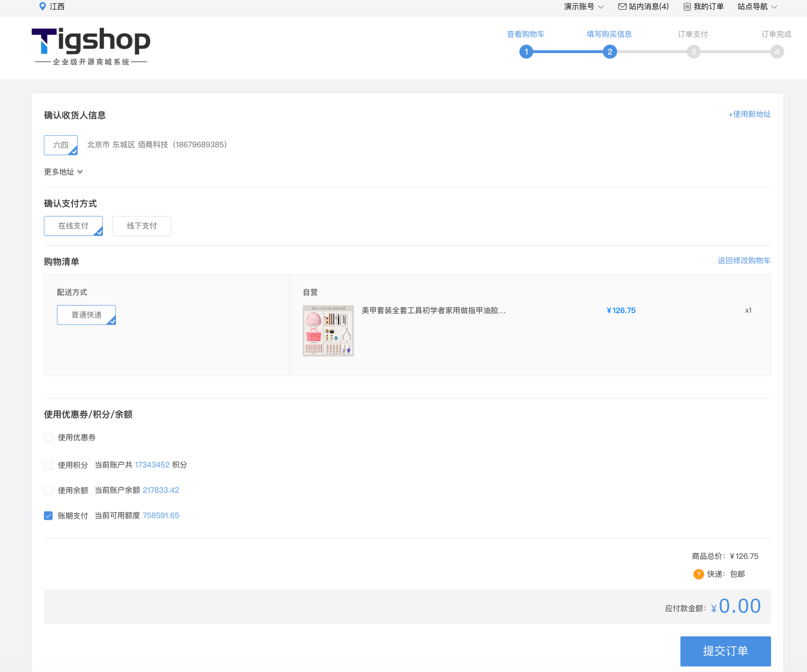807x672 pixels.
Task: Open the 演示账号 account dropdown
Action: [583, 7]
